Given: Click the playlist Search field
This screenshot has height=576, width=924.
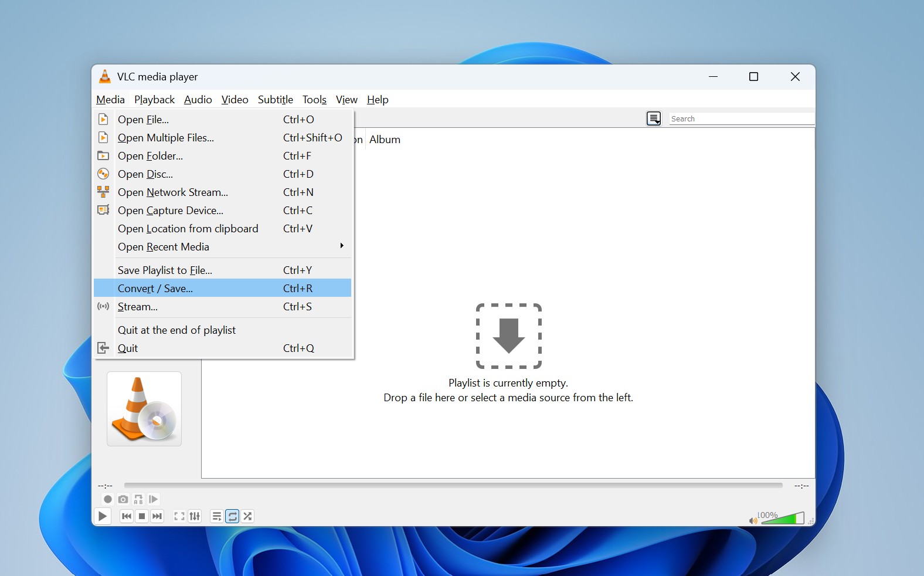Looking at the screenshot, I should (742, 118).
